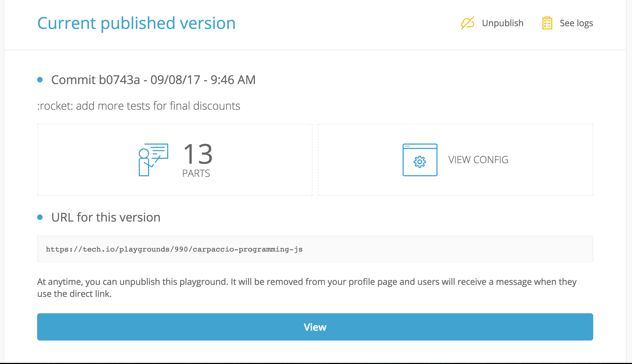
Task: Select the playground URL text field
Action: click(x=314, y=249)
